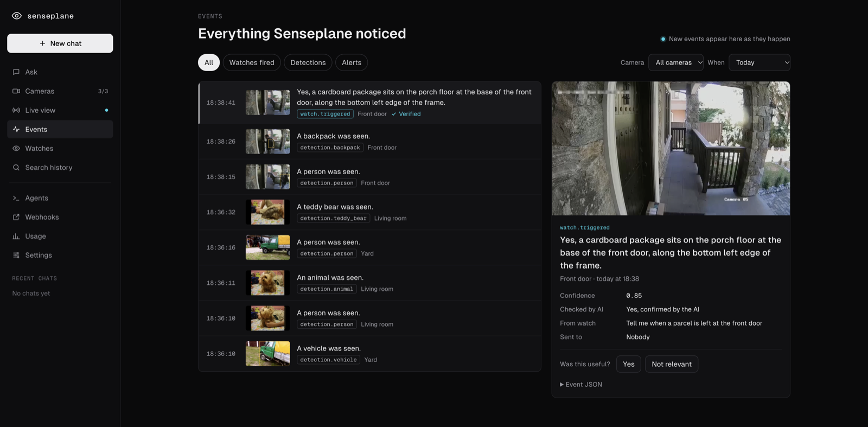868x427 pixels.
Task: Click the Events pulse icon
Action: (16, 129)
